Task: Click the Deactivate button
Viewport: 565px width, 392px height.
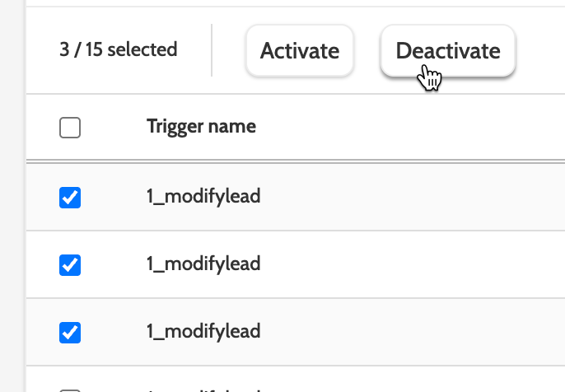Action: click(x=447, y=51)
